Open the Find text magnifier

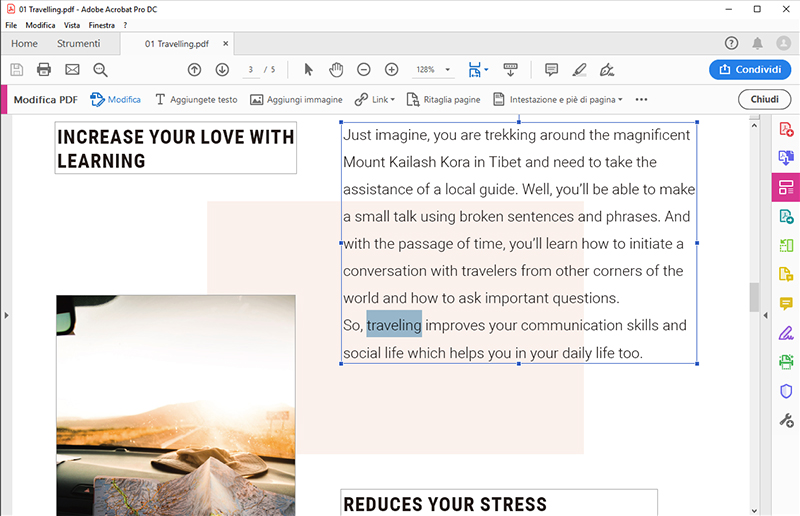point(100,69)
